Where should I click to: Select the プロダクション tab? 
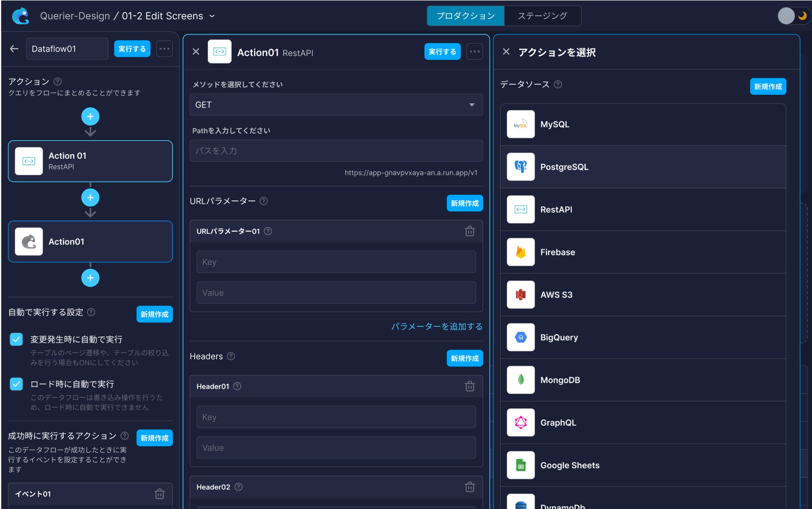click(466, 16)
